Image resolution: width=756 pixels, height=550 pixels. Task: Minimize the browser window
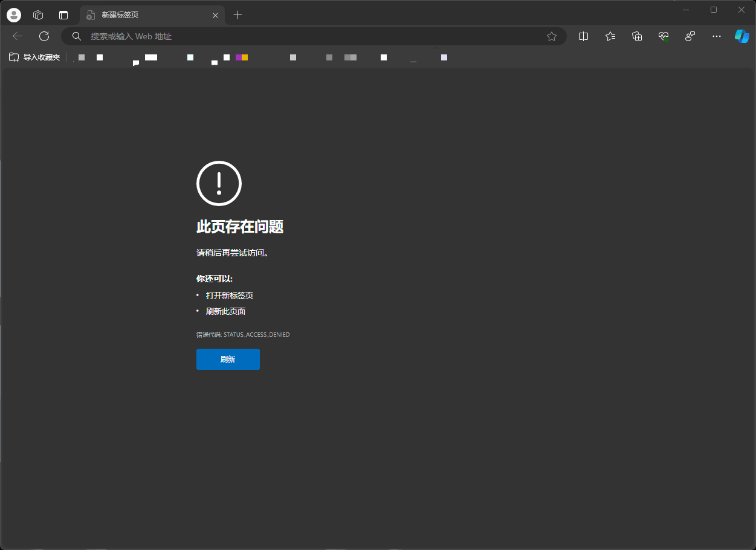click(686, 10)
